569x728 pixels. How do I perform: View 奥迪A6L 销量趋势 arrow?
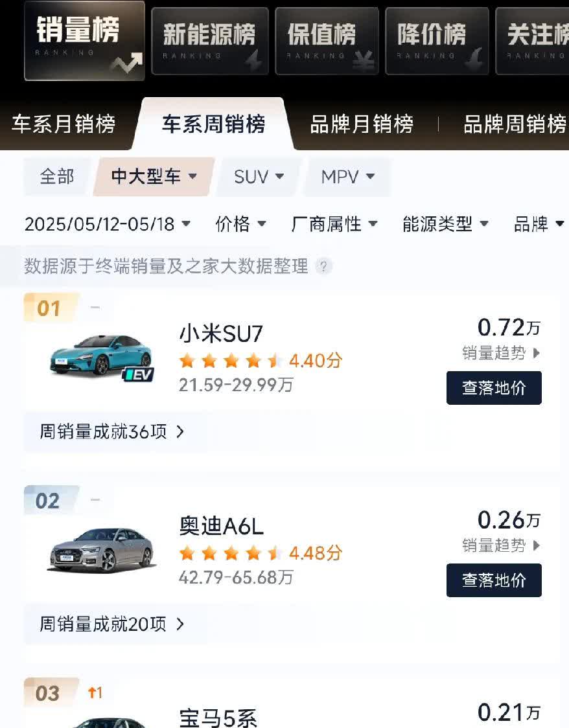(x=536, y=545)
